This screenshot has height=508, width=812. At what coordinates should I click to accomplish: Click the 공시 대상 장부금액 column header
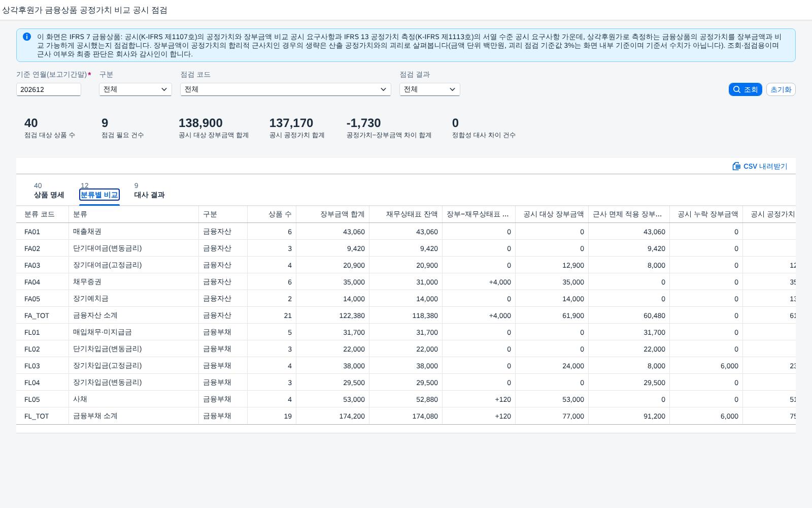pyautogui.click(x=552, y=214)
